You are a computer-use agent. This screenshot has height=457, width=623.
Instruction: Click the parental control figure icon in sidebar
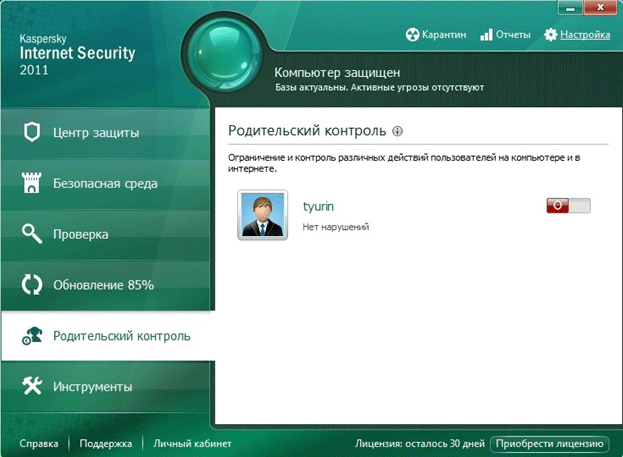(x=32, y=336)
